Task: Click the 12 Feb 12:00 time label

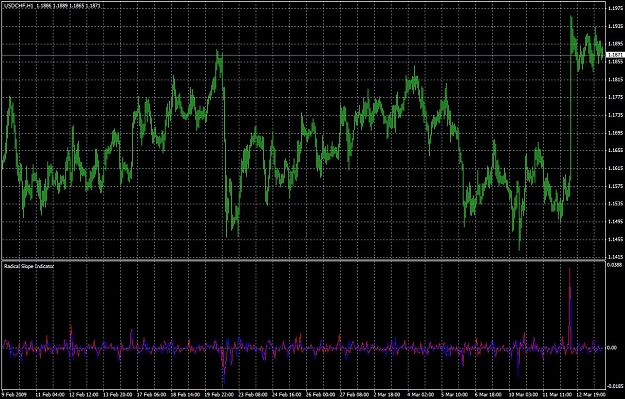Action: (x=84, y=395)
